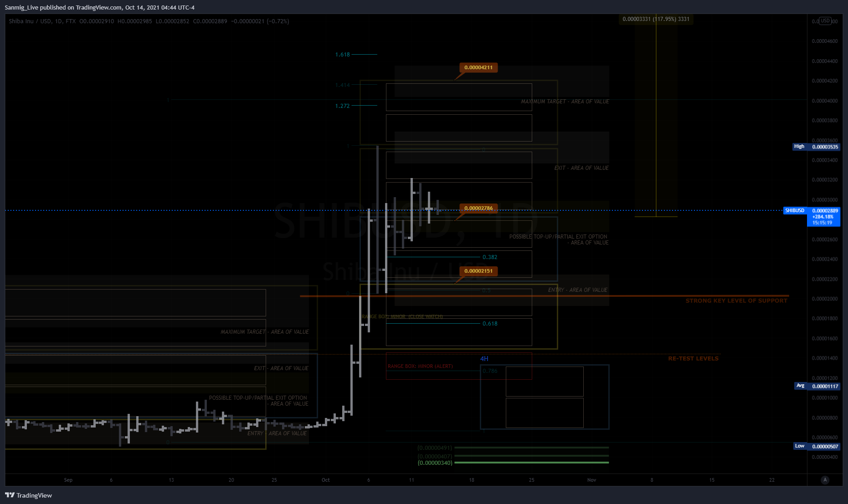Click the USD currency badge on price axis

825,21
